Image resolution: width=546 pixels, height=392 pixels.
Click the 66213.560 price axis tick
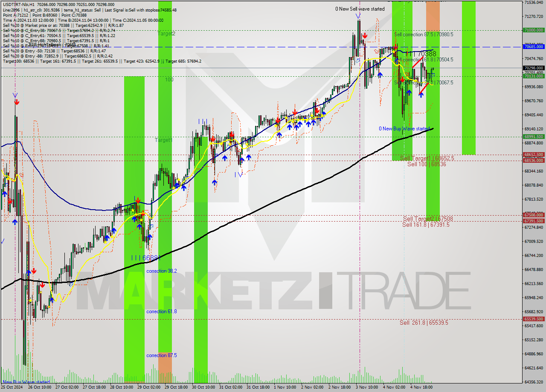(x=534, y=283)
